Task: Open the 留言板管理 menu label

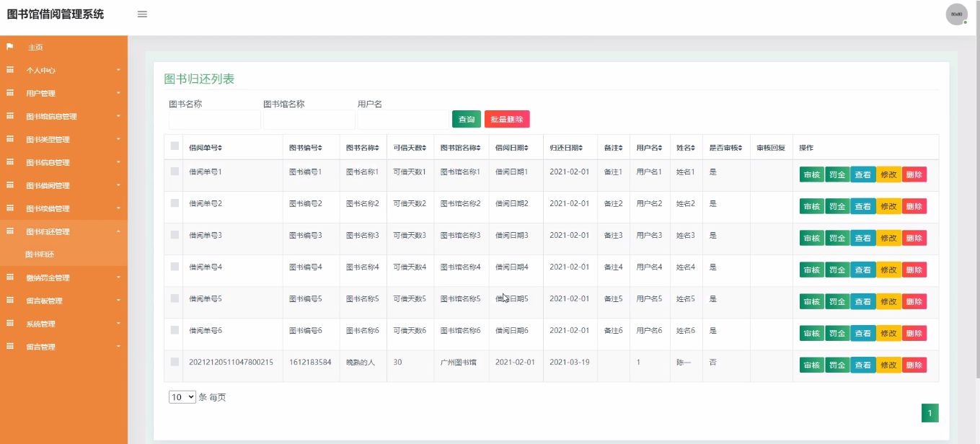Action: pos(44,301)
